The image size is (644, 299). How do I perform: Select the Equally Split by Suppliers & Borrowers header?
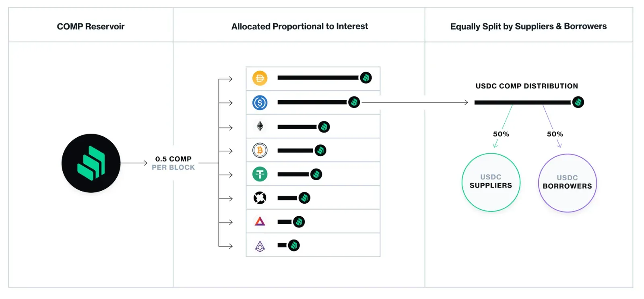(528, 27)
